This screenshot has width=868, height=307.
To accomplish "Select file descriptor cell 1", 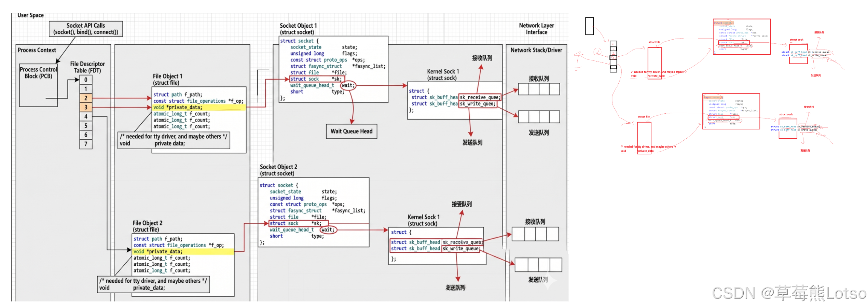I will tap(86, 89).
